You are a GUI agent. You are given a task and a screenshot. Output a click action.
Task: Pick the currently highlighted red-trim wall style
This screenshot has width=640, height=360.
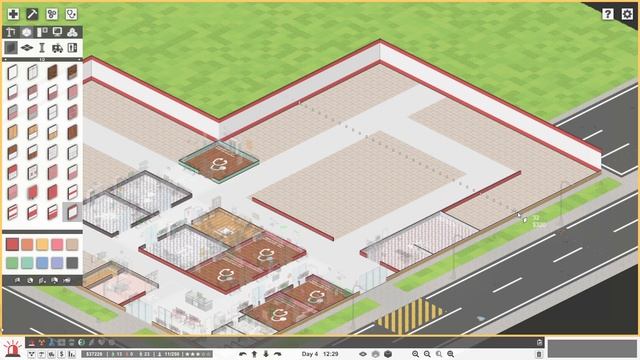point(72,212)
